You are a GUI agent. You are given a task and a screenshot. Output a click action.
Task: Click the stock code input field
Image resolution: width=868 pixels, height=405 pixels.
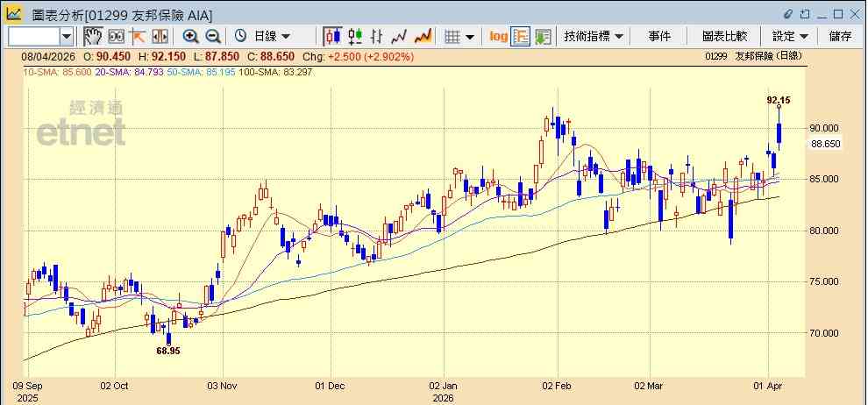(33, 37)
